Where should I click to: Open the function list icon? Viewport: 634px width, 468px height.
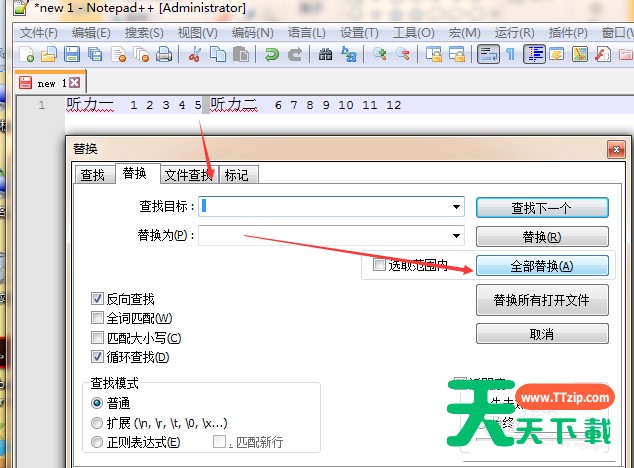click(x=603, y=54)
